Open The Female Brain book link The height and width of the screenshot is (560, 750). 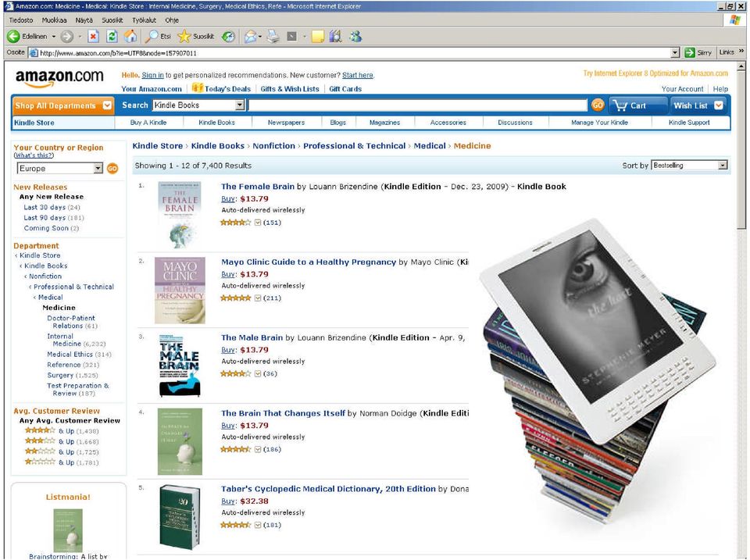coord(257,187)
